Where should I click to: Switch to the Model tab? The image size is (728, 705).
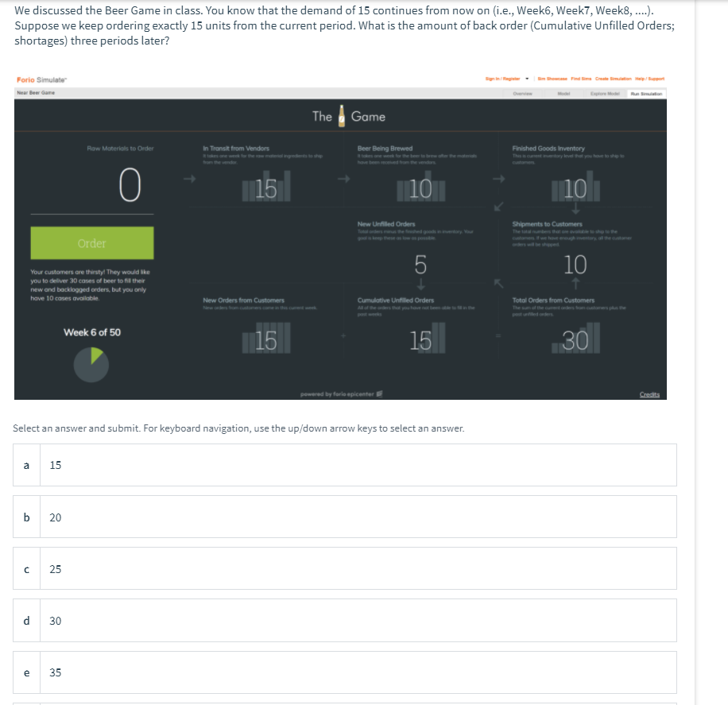click(x=563, y=93)
